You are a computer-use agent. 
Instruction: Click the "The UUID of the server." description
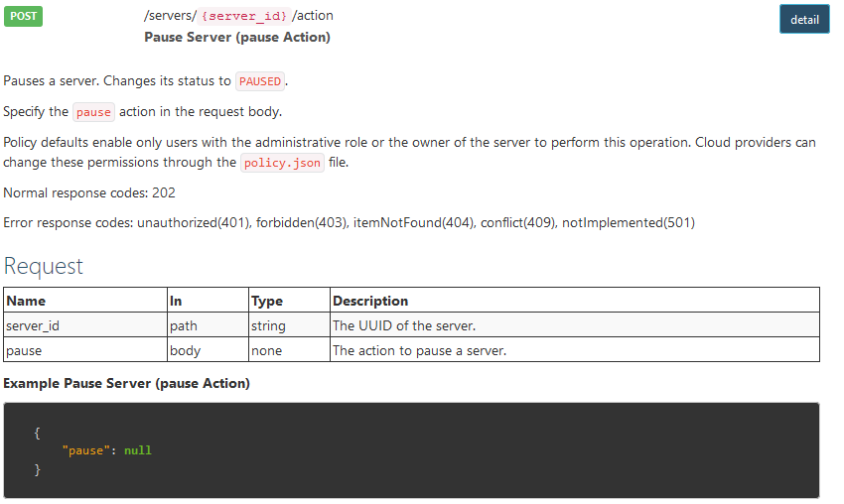[404, 325]
